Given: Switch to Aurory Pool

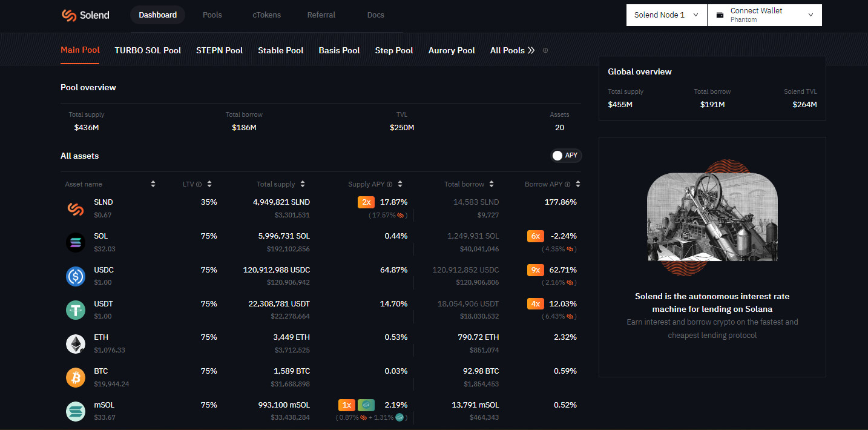Looking at the screenshot, I should tap(452, 50).
